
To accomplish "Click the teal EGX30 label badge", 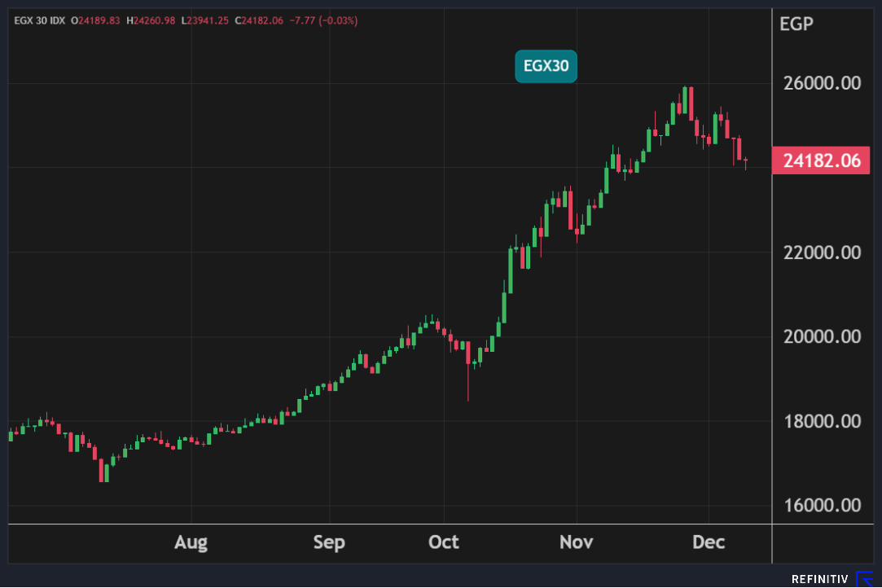I will click(546, 66).
